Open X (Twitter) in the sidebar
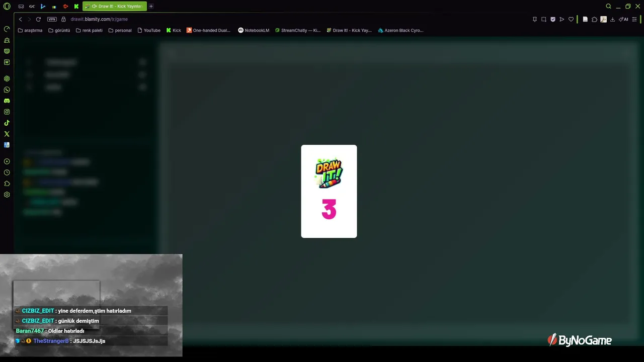The height and width of the screenshot is (362, 644). pos(7,134)
